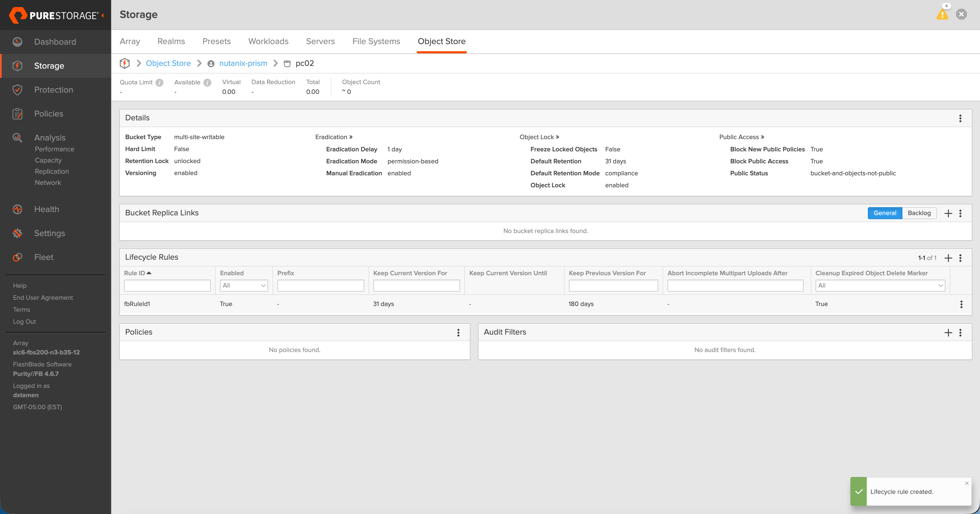Expand the Eradication details section

point(334,137)
